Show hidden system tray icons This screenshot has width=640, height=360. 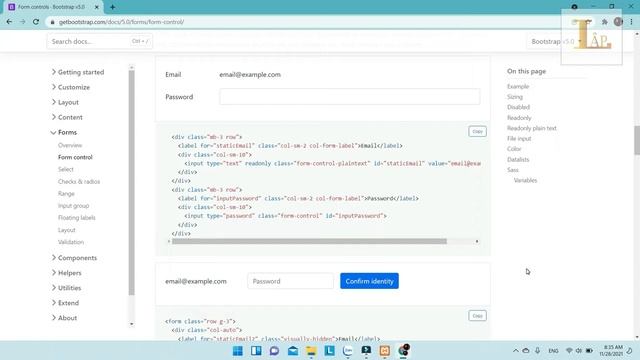(x=516, y=351)
